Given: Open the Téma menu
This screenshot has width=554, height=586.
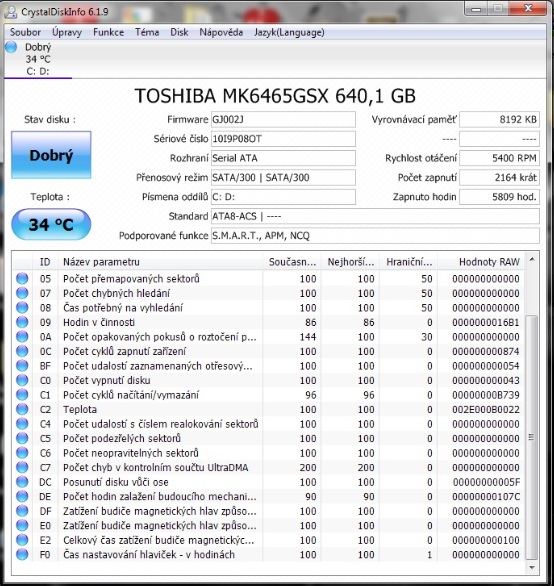Looking at the screenshot, I should coord(147,33).
